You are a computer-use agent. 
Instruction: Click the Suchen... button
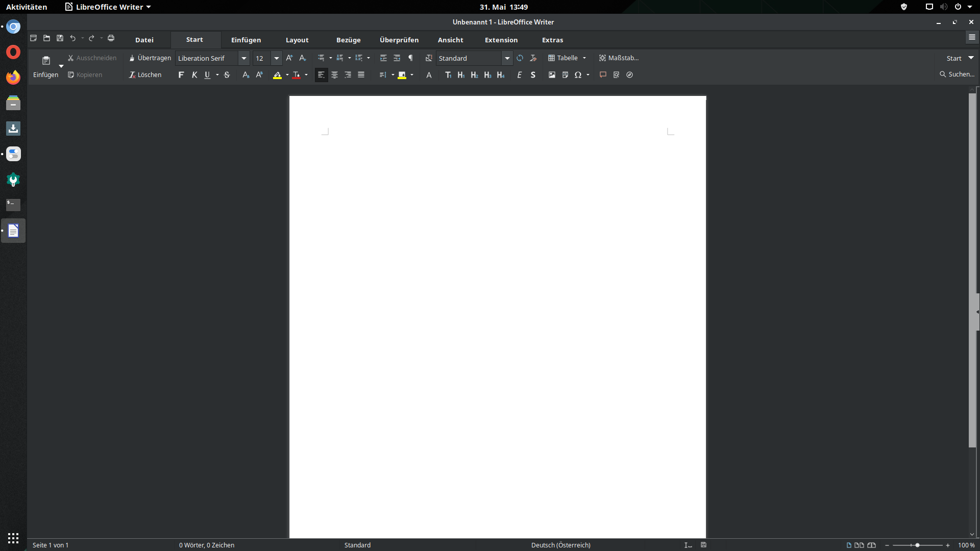pyautogui.click(x=957, y=74)
